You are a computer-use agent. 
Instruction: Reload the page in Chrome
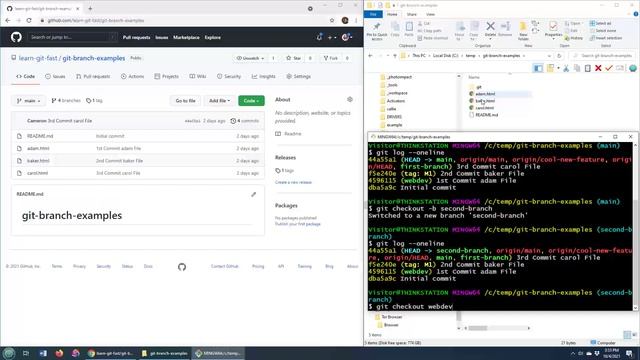[x=29, y=20]
